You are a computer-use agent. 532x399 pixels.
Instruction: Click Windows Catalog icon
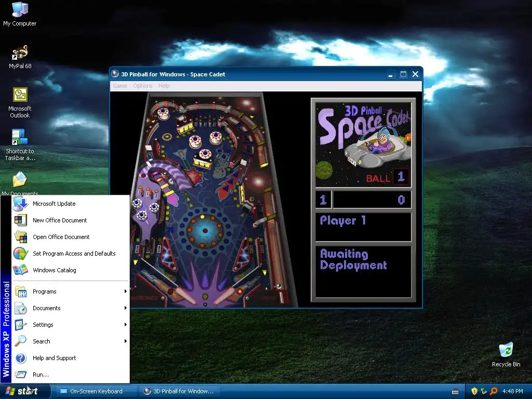coord(20,270)
